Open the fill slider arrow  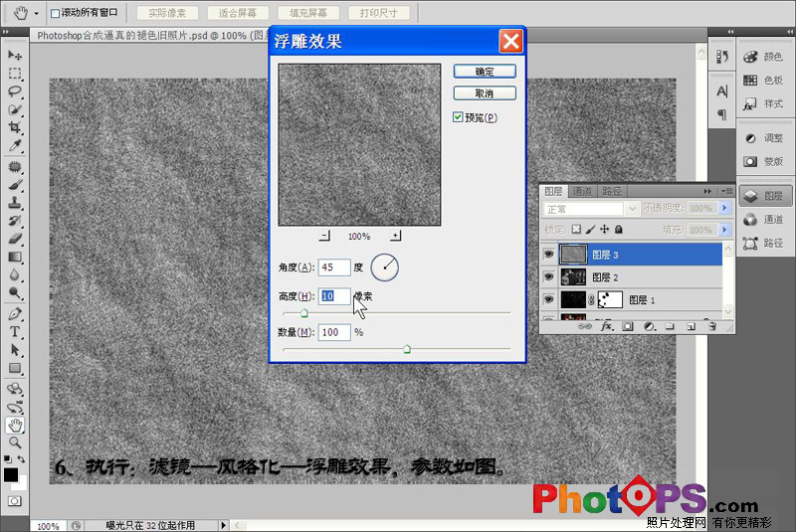coord(725,230)
